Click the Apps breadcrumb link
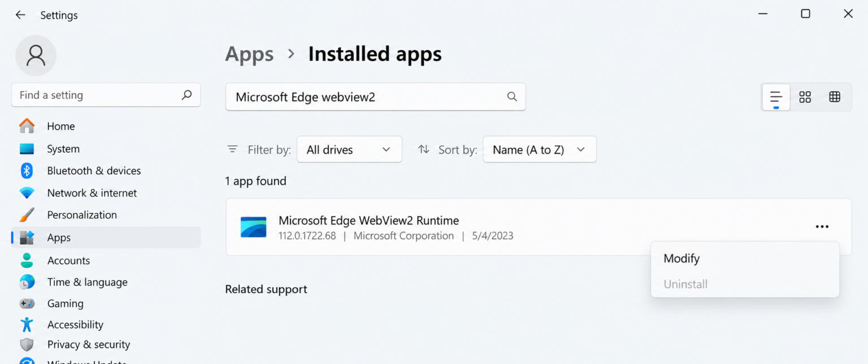868x364 pixels. coord(249,54)
